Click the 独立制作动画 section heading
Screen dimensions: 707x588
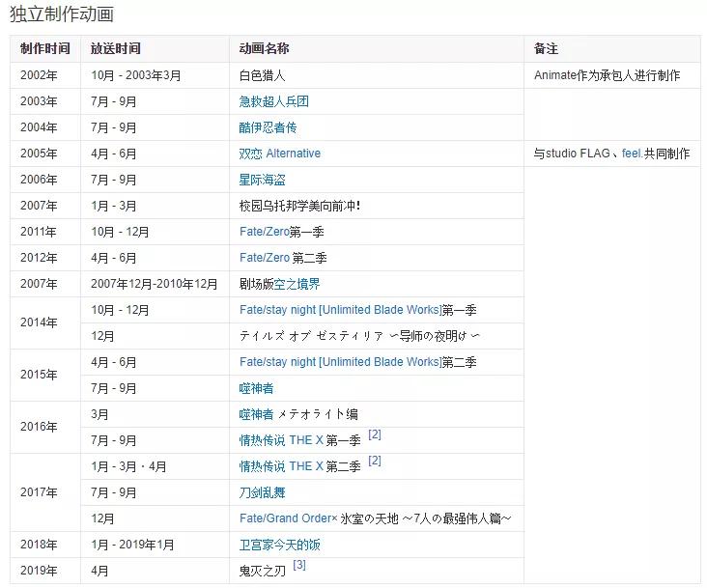pyautogui.click(x=61, y=14)
